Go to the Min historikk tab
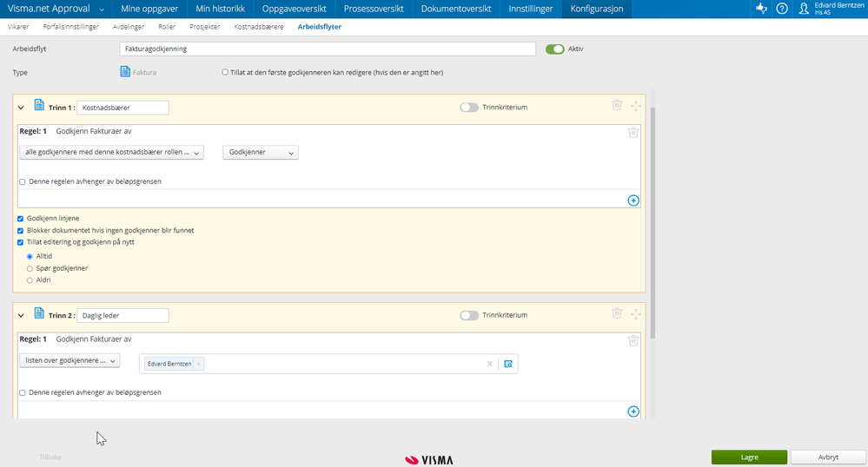Viewport: 868px width, 467px height. (221, 9)
